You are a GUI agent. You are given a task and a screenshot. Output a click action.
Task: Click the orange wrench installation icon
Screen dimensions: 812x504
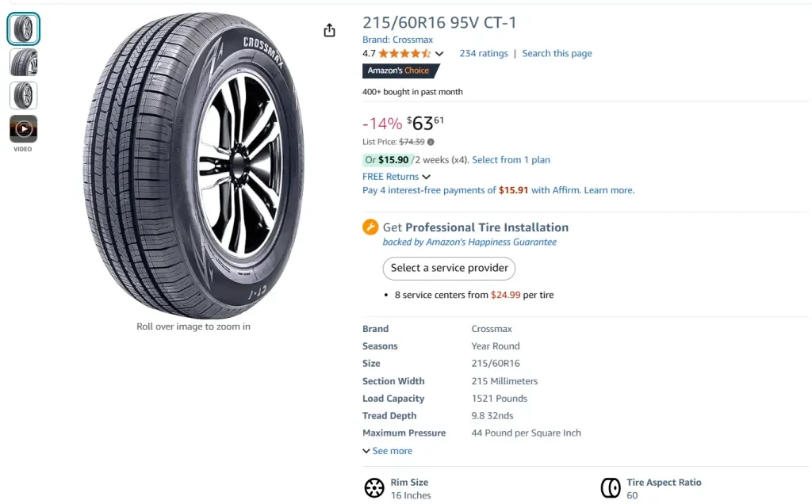point(370,227)
